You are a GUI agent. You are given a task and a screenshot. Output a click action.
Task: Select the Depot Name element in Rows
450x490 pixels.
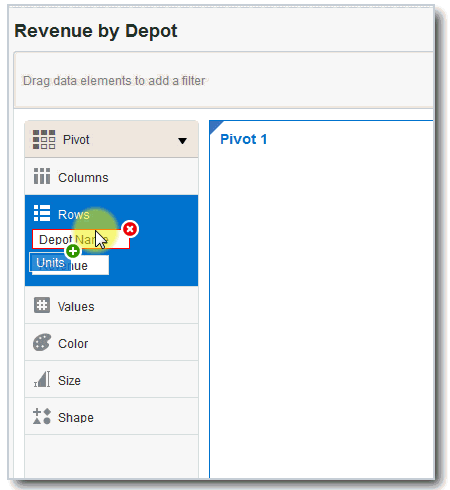pos(81,239)
